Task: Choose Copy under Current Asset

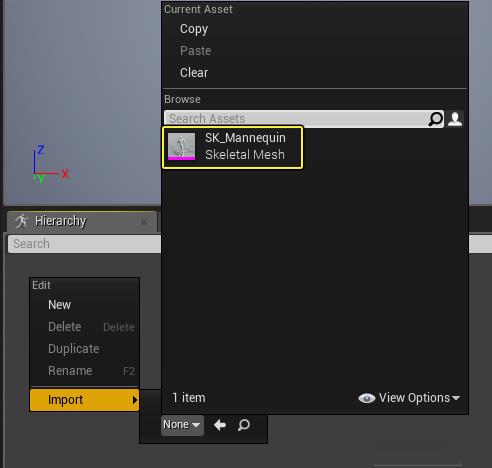Action: (194, 29)
